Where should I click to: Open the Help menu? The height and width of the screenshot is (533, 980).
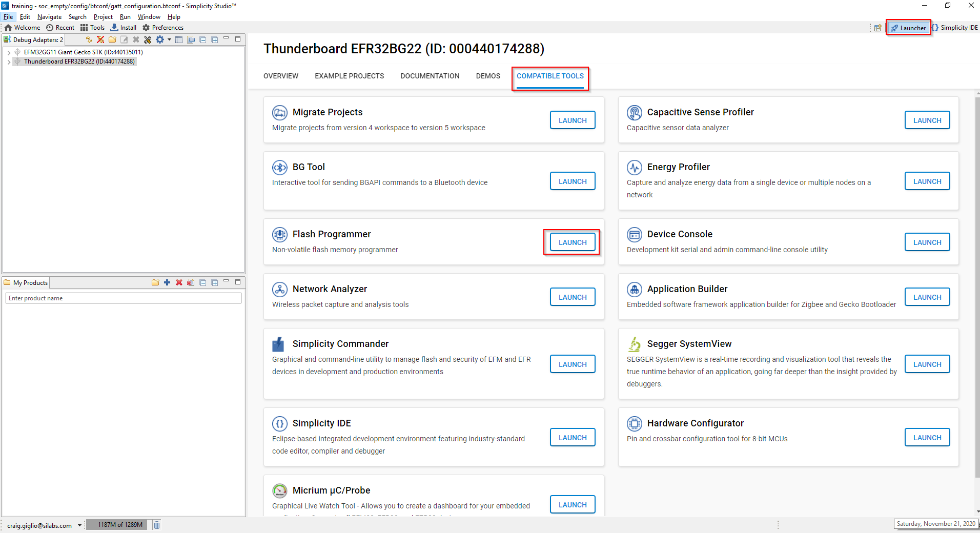(174, 17)
